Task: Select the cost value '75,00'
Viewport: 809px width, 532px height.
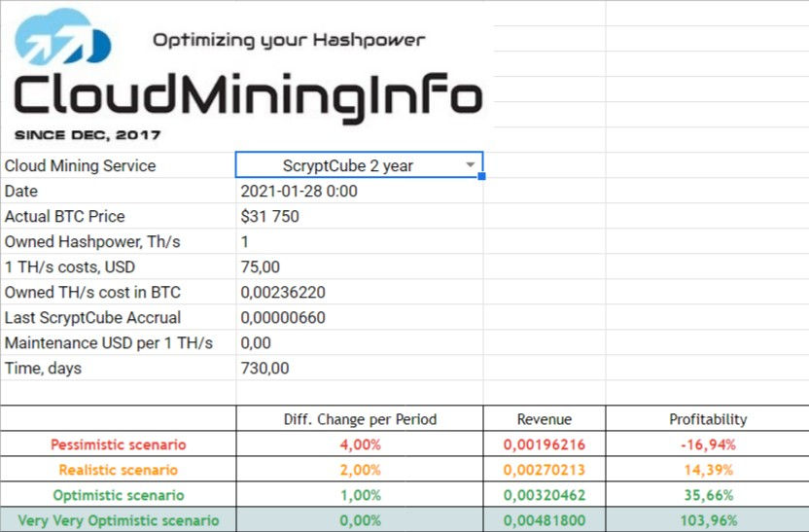Action: [260, 266]
